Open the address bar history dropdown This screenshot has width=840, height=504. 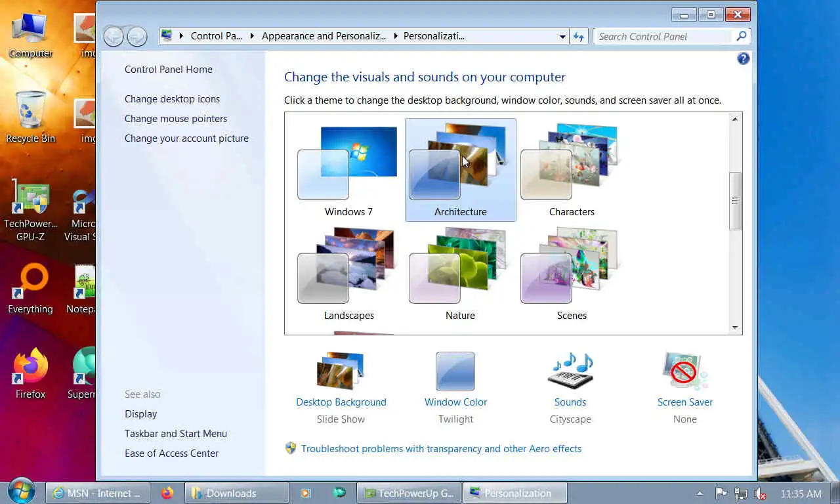tap(562, 37)
